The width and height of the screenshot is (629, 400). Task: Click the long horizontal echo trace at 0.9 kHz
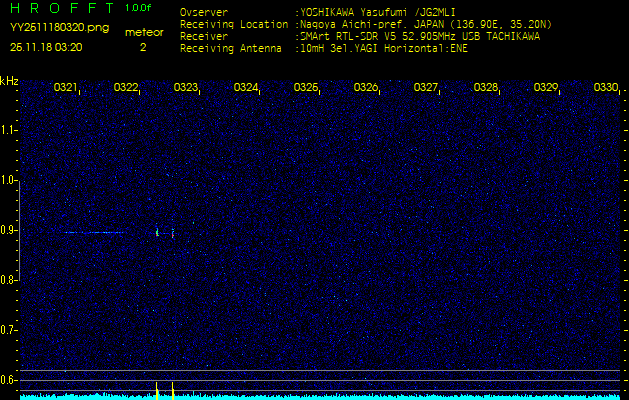coord(92,232)
